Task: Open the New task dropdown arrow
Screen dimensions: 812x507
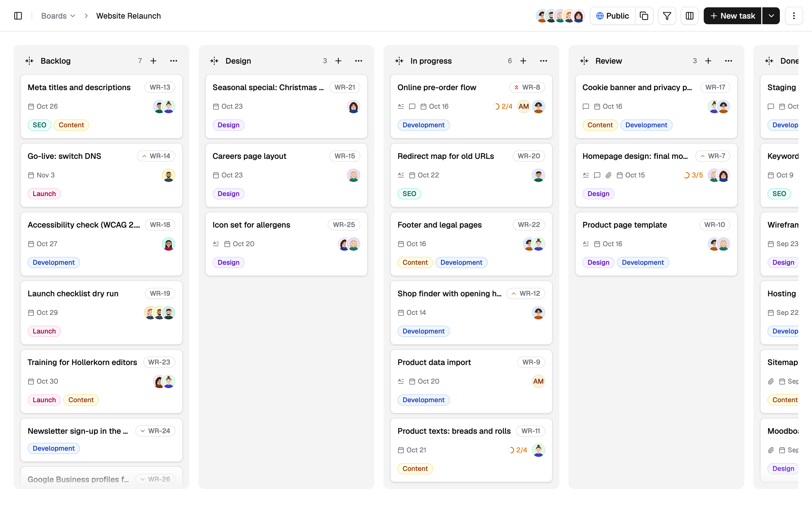Action: [771, 16]
